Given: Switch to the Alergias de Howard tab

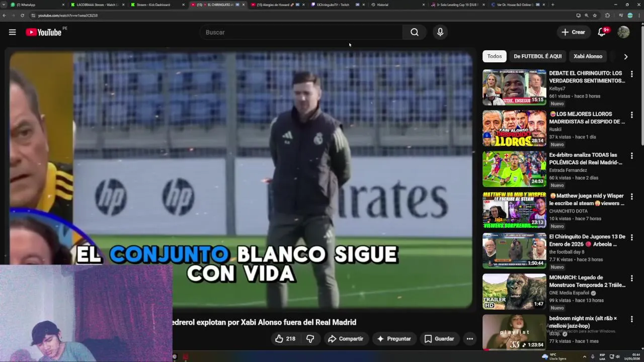Looking at the screenshot, I should click(x=277, y=5).
